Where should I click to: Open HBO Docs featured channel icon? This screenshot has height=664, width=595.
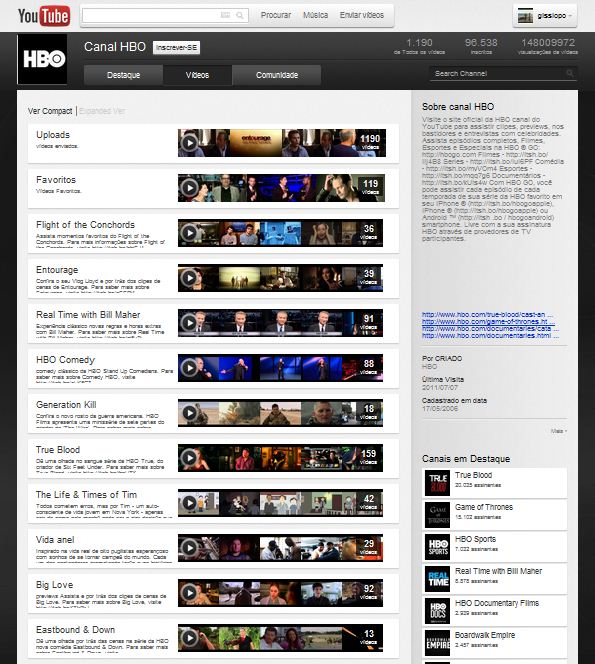click(x=437, y=611)
